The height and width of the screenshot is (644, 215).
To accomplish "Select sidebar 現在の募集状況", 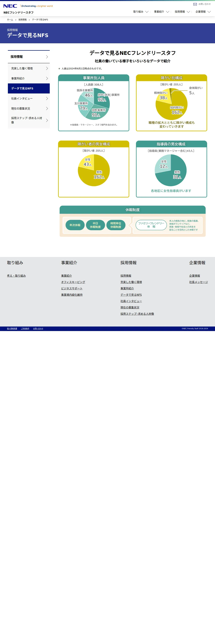I will 29,109.
